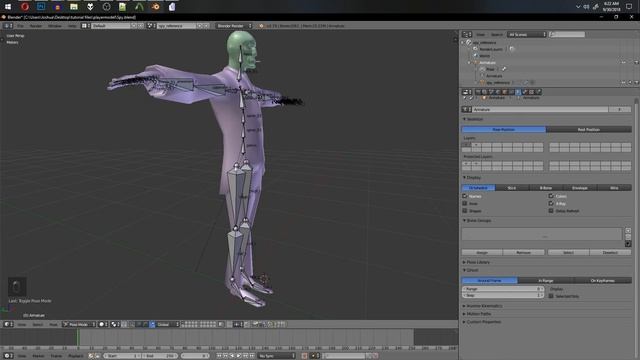Play the animation forward in the timeline

click(x=239, y=356)
